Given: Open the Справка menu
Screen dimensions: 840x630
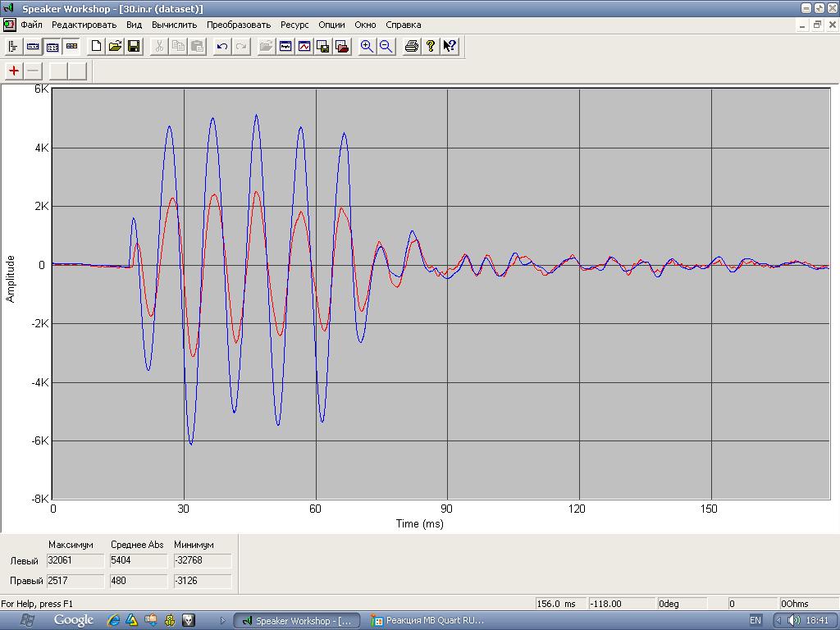Looking at the screenshot, I should click(x=404, y=25).
